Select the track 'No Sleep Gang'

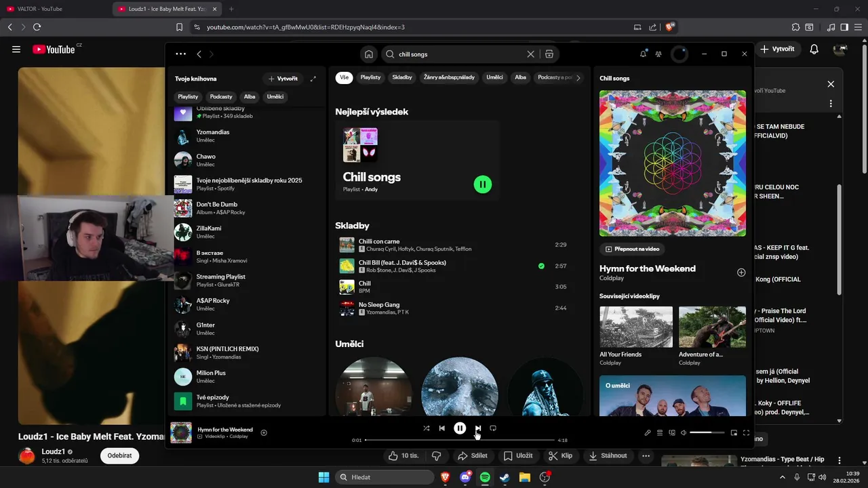point(453,308)
